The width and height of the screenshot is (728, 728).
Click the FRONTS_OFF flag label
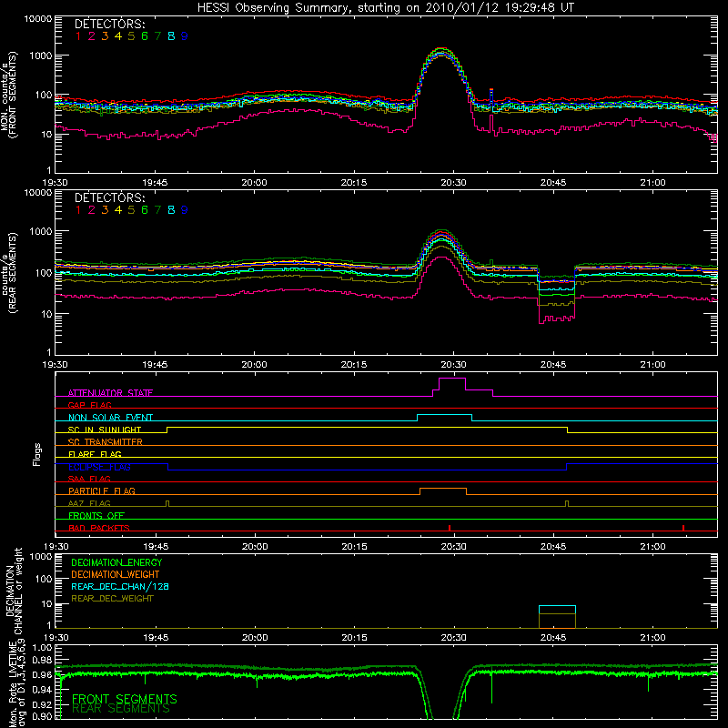pos(96,515)
